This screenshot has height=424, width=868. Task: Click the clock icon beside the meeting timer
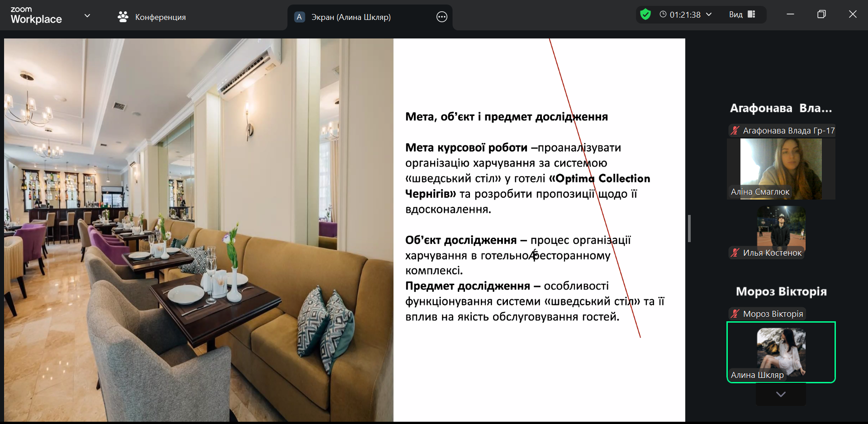tap(663, 14)
